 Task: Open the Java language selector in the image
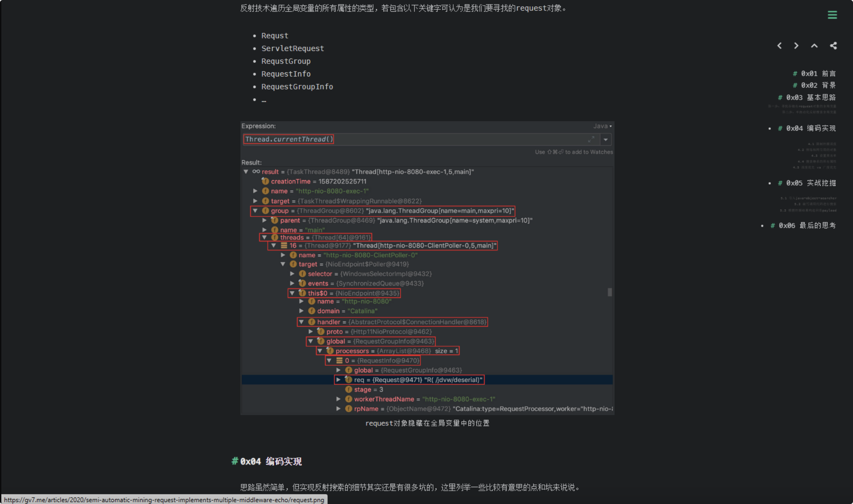[x=602, y=126]
